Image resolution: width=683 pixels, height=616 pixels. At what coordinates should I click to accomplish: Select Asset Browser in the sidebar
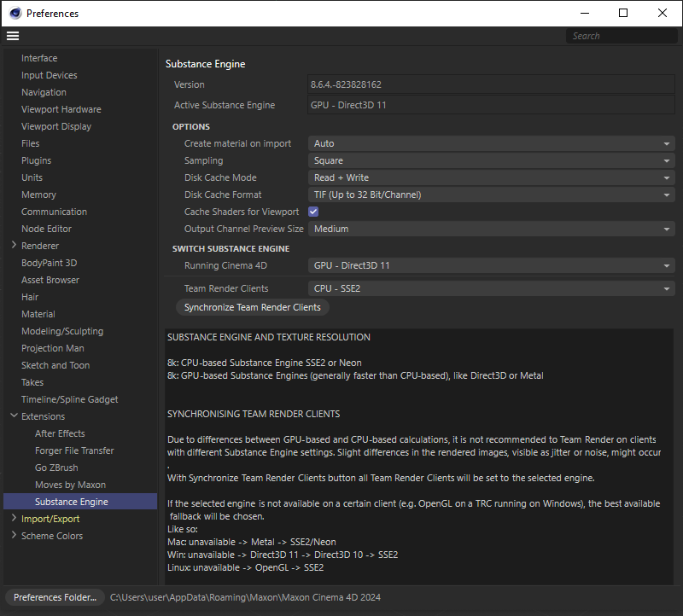50,280
